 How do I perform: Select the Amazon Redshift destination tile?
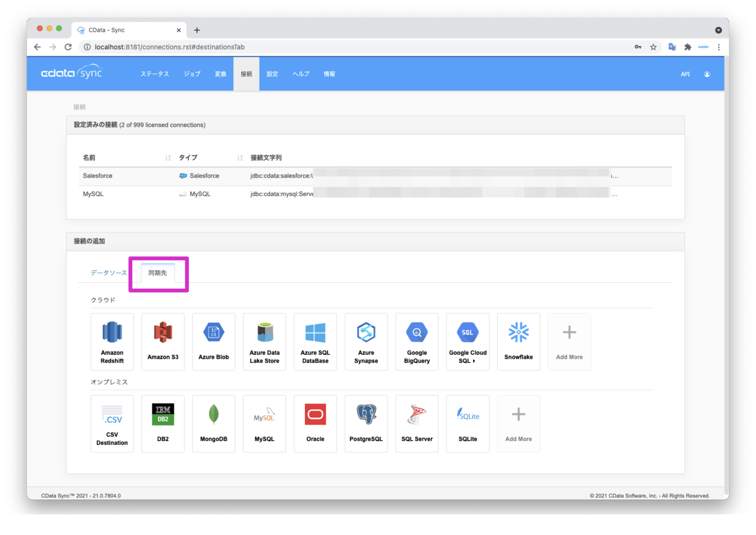coord(112,342)
